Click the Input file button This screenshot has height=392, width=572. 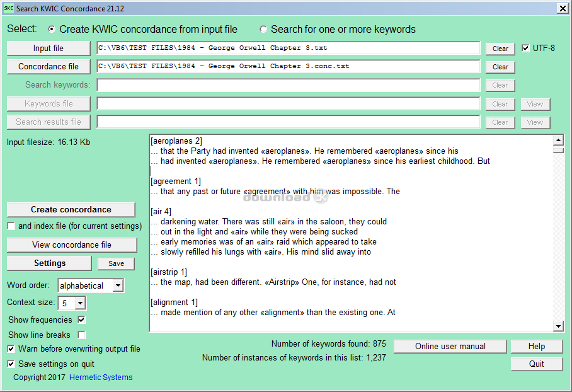[49, 48]
